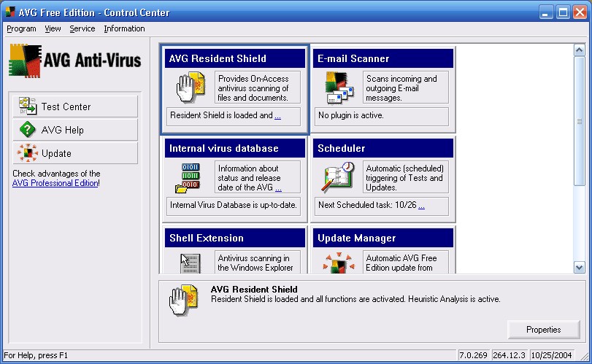592x364 pixels.
Task: Click the scroll down arrow of components list
Action: [579, 268]
